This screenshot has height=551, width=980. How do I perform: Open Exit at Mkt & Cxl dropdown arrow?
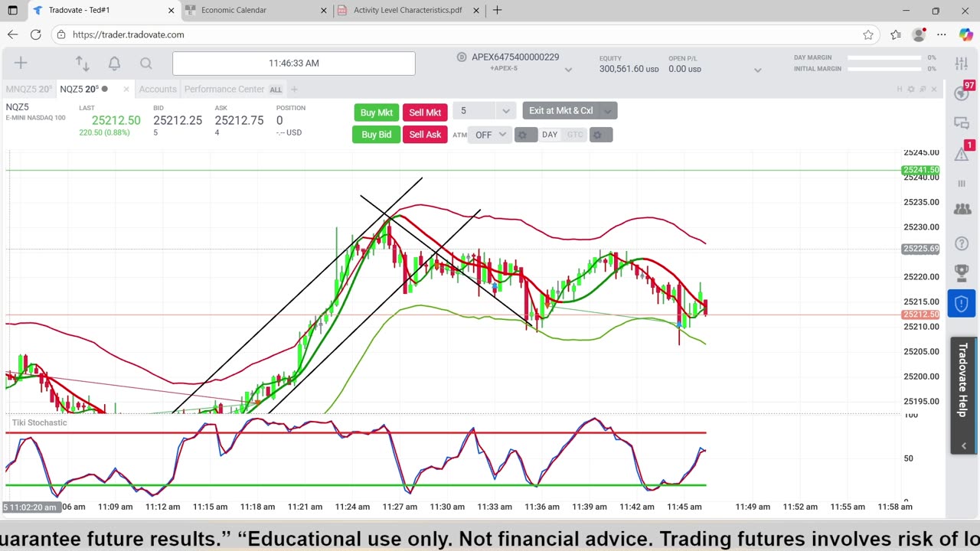(x=607, y=111)
